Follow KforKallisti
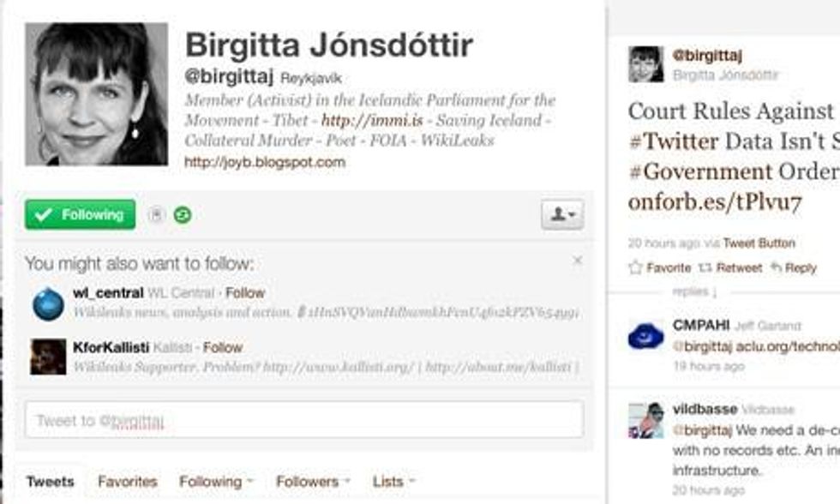This screenshot has width=840, height=504. pyautogui.click(x=223, y=348)
